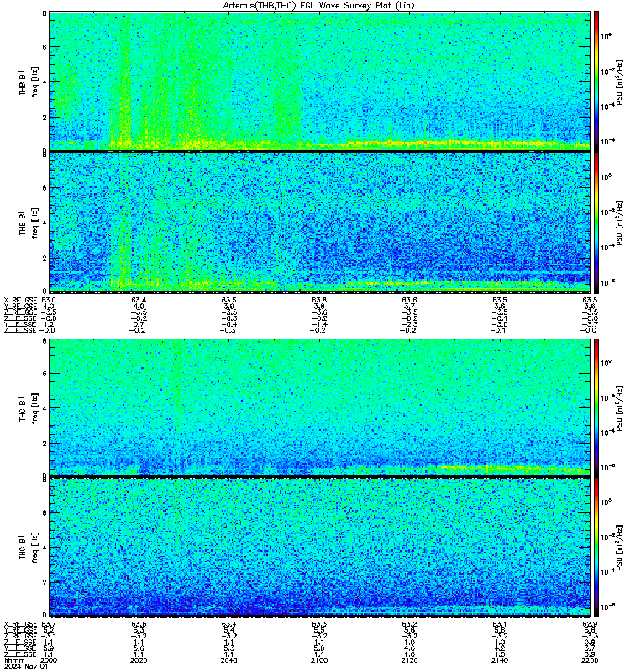Click the "hhmm" time axis label
This screenshot has height=672, width=630.
[14, 661]
